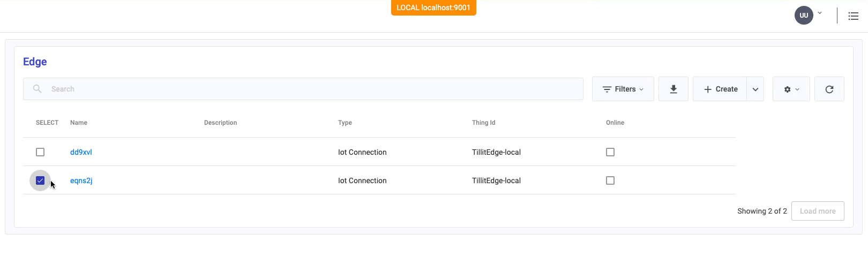The width and height of the screenshot is (868, 279).
Task: Deselect the eqns2j row checkbox
Action: coord(40,180)
